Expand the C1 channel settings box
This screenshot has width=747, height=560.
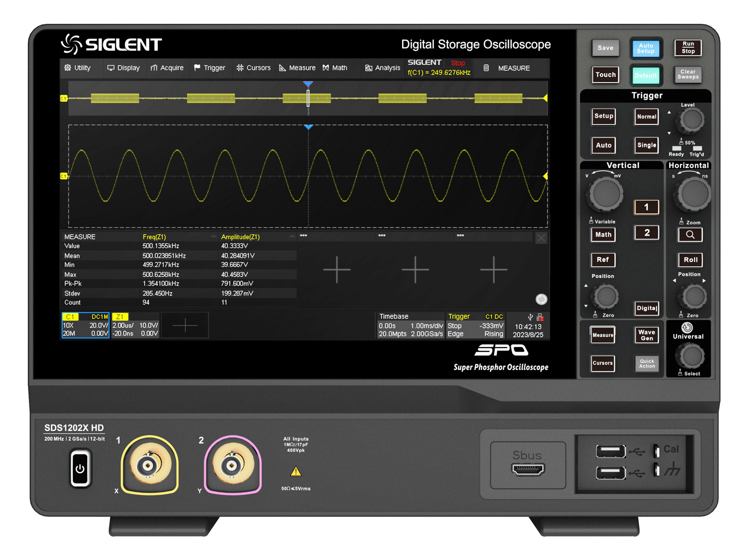(85, 325)
